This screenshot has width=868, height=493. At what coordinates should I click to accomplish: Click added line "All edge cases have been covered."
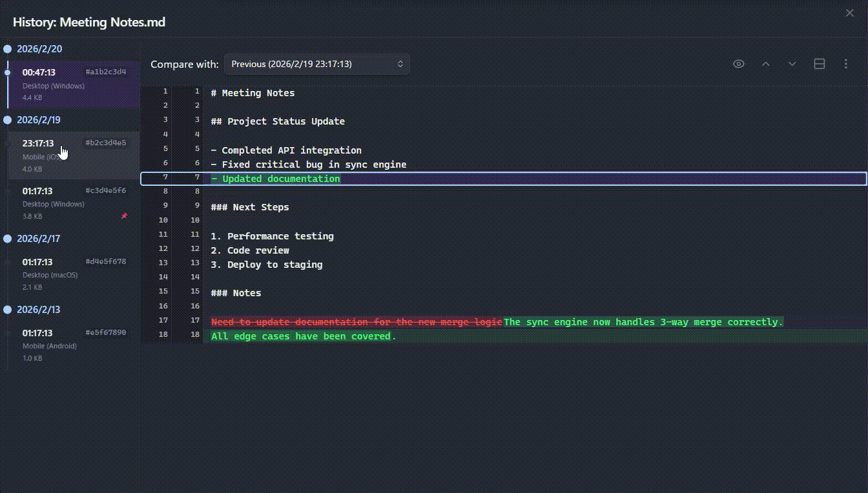[x=304, y=336]
